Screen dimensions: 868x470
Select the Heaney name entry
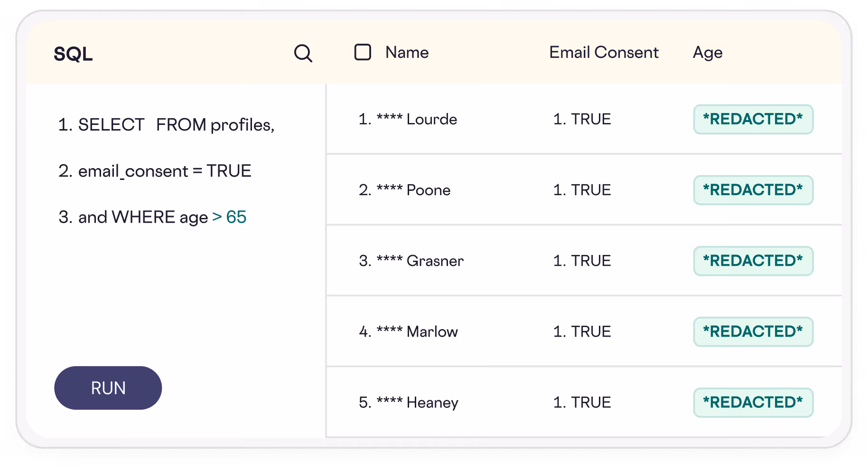pos(408,403)
